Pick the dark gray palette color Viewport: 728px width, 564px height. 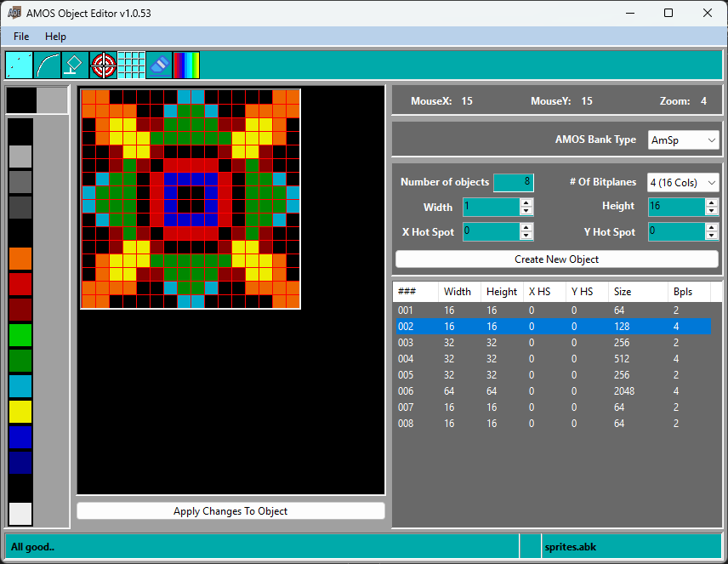click(x=20, y=208)
